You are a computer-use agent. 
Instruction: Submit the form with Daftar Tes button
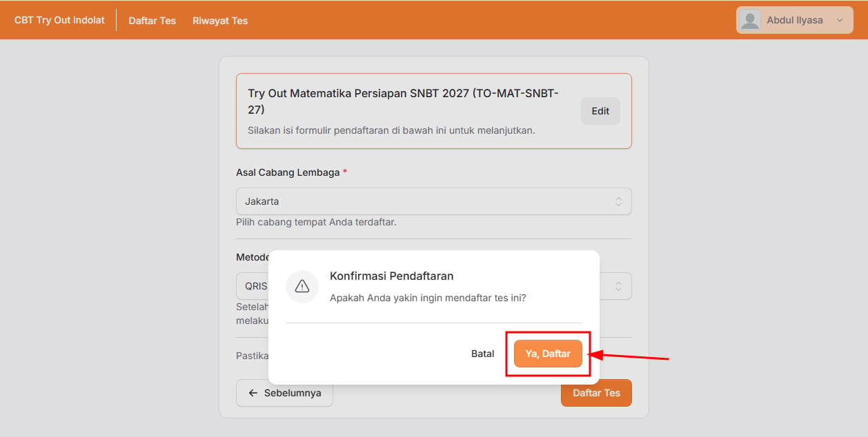coord(596,393)
